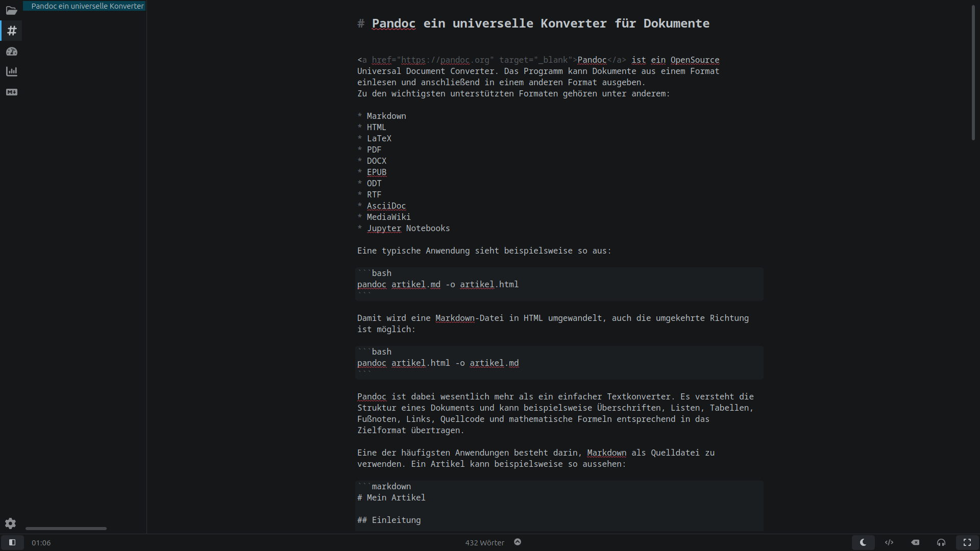Click the word 'OpenSource' in first paragraph

click(695, 60)
